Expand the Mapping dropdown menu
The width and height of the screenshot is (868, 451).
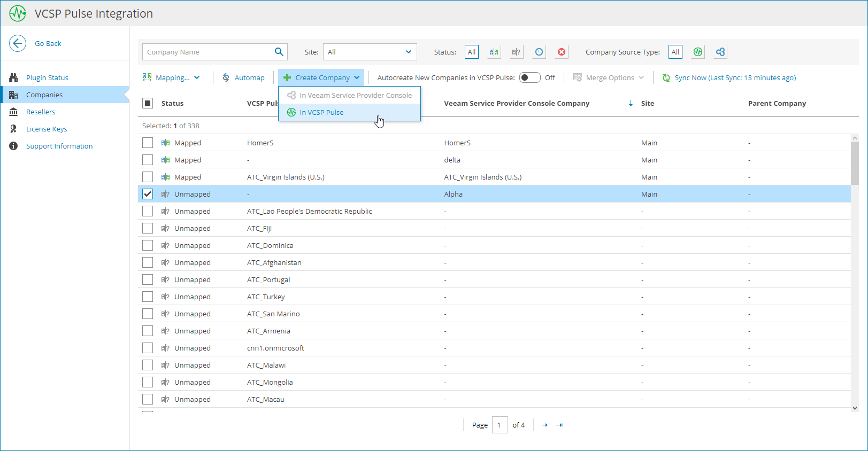[x=171, y=77]
